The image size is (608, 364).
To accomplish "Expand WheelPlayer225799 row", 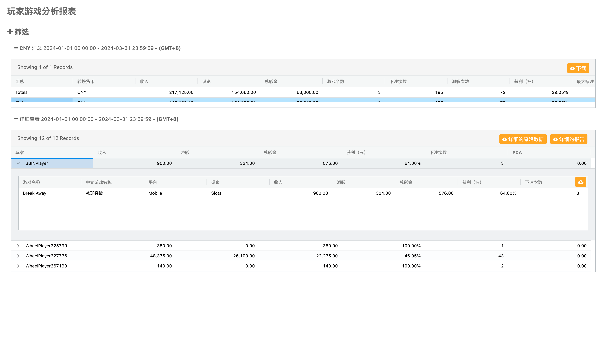I will 18,246.
